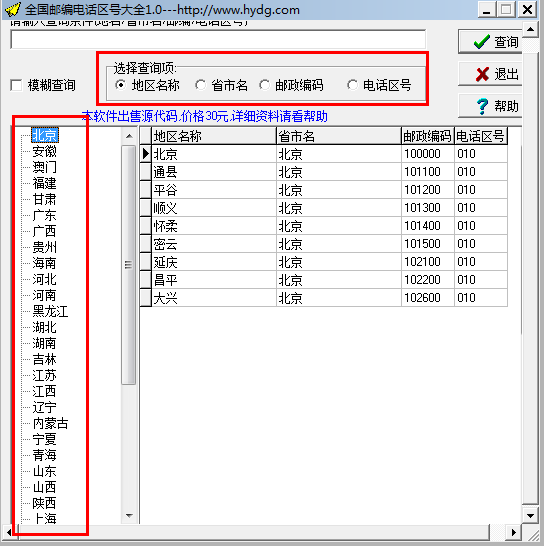Click the window's vertical scroll down arrow
This screenshot has height=546, width=544.
(530, 516)
